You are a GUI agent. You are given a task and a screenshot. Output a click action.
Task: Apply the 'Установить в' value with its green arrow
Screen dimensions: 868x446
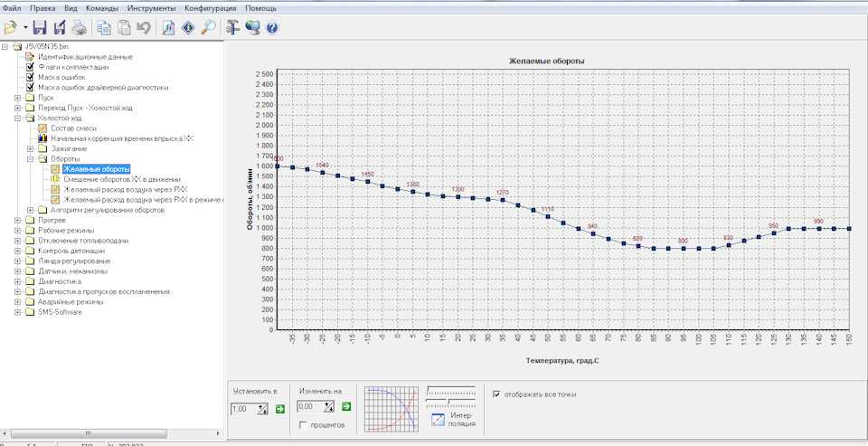(x=280, y=409)
